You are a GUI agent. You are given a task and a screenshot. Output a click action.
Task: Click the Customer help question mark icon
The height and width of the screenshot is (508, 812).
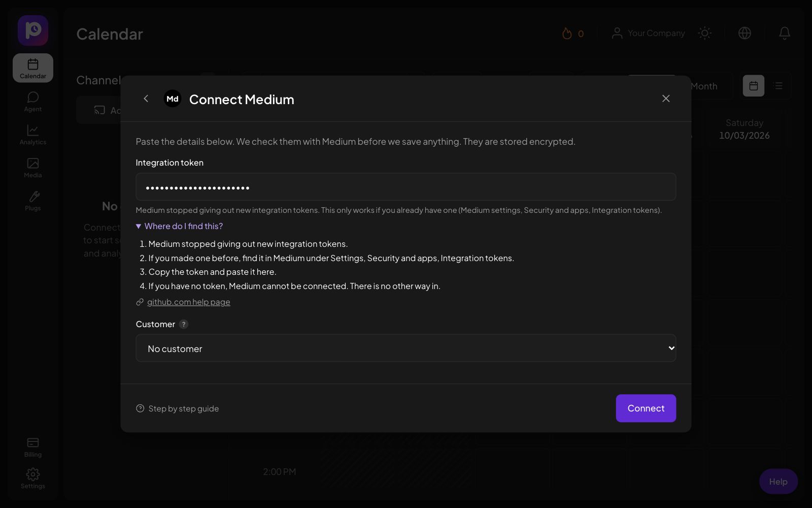pyautogui.click(x=184, y=324)
